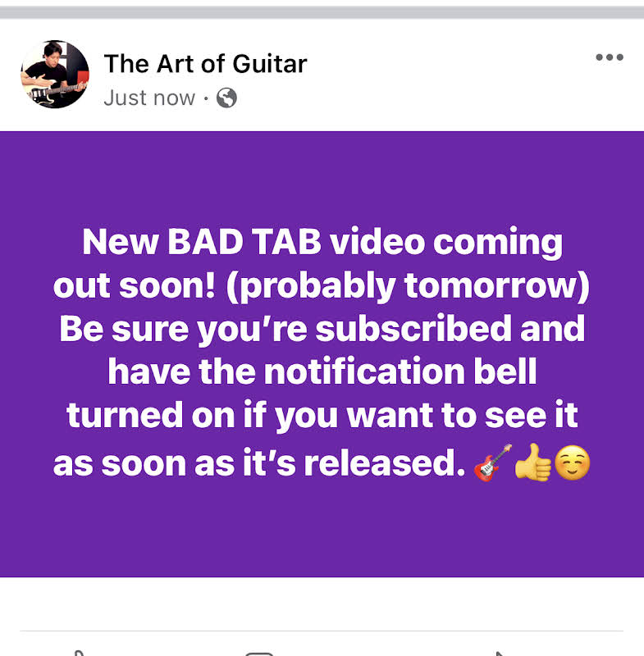Click the words probably tomorrow in the post
The height and width of the screenshot is (656, 644).
[408, 286]
